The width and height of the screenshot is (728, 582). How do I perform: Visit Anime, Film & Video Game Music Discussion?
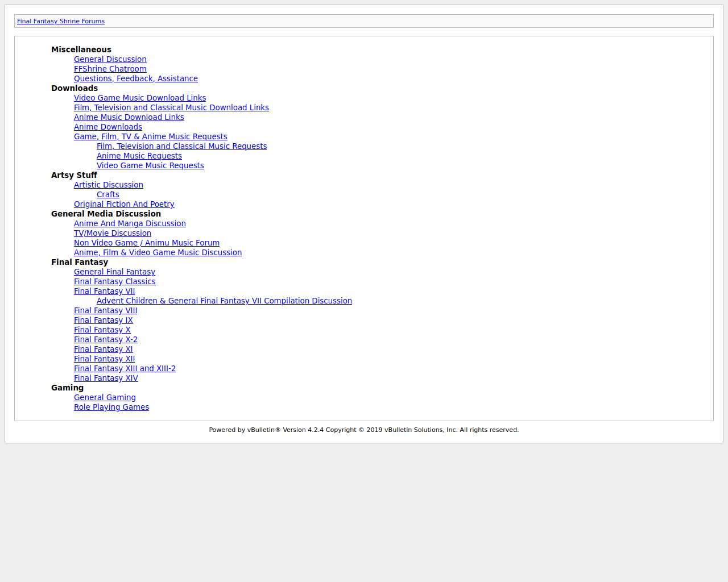[x=158, y=252]
